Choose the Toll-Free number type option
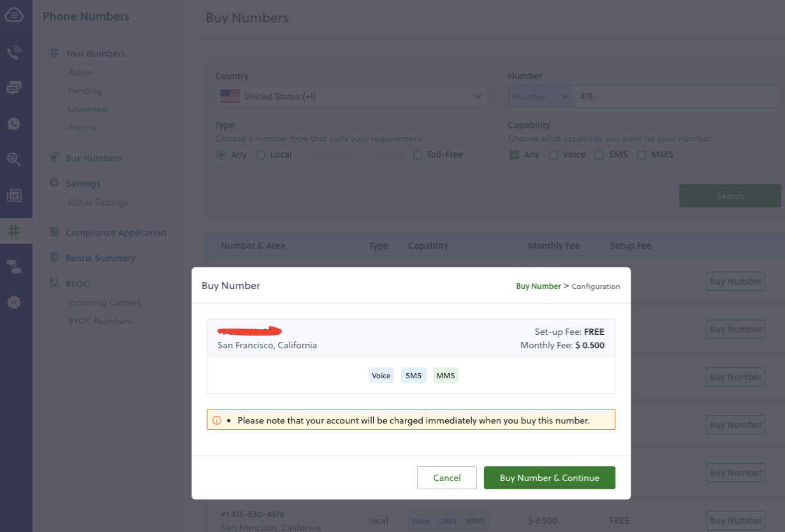 (x=418, y=154)
